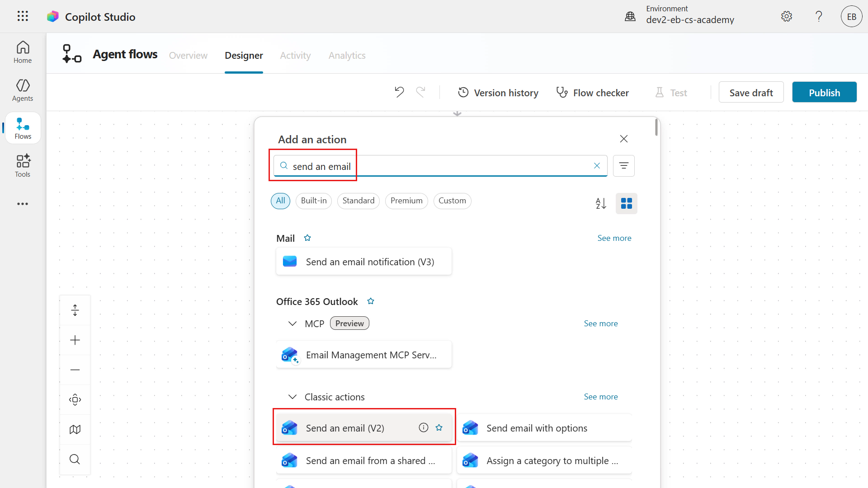868x488 pixels.
Task: Favorite the Office 365 Outlook connector
Action: tap(370, 301)
